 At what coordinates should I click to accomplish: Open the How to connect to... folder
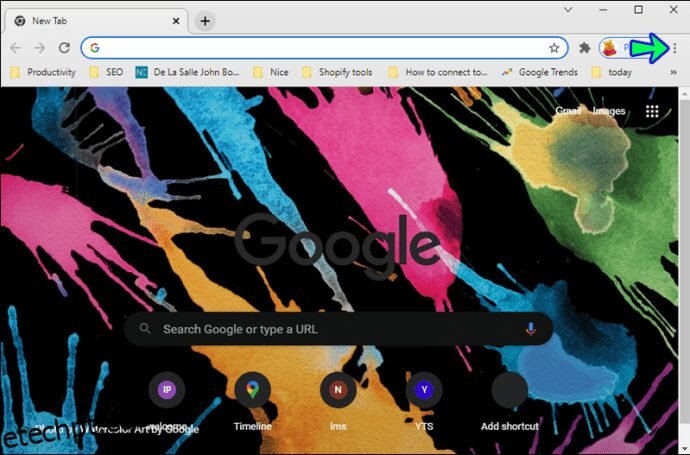coord(438,72)
